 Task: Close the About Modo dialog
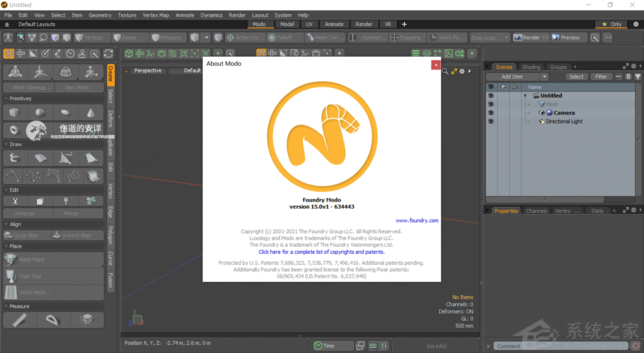(x=436, y=65)
